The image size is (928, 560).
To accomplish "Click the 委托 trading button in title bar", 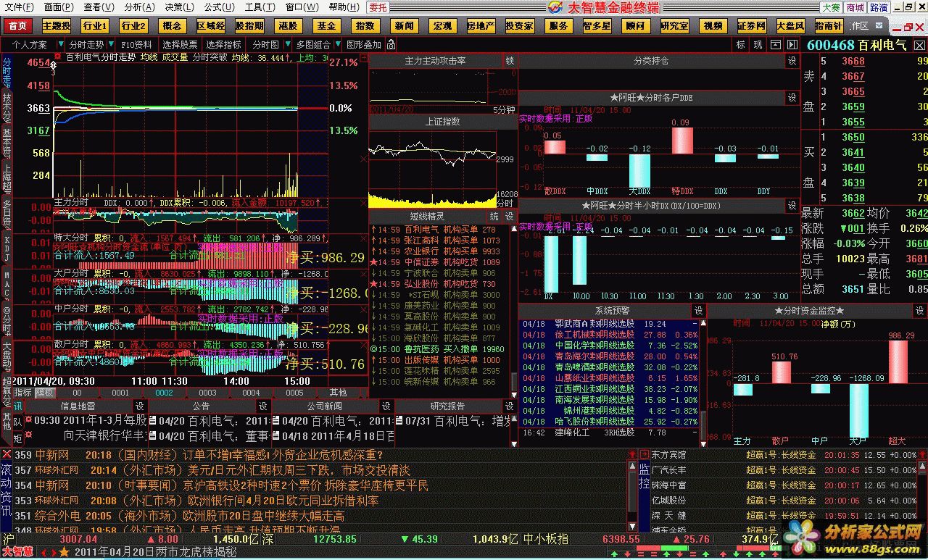I will 378,7.
